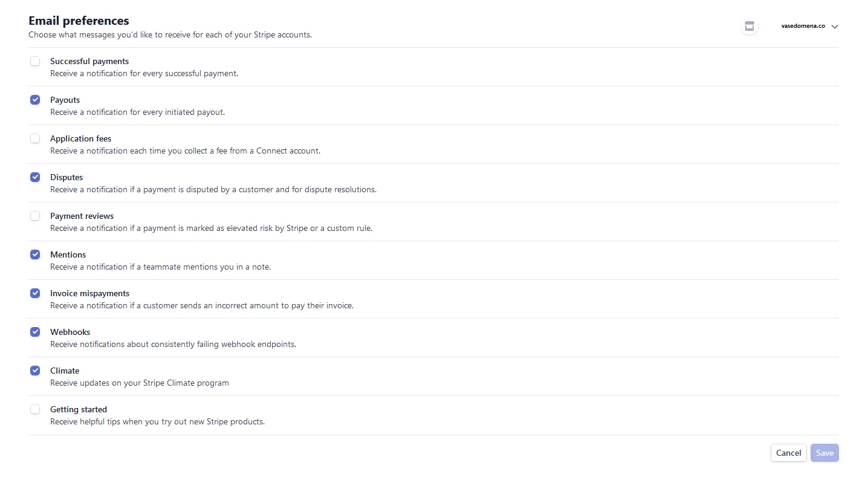Tick the Payment reviews checkbox
Viewport: 868px width, 483px height.
pos(35,216)
